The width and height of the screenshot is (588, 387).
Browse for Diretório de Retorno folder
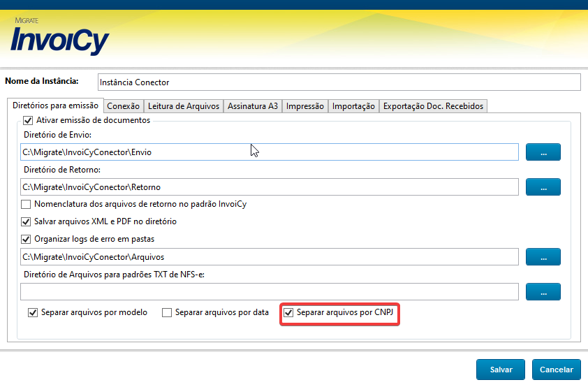coord(543,187)
